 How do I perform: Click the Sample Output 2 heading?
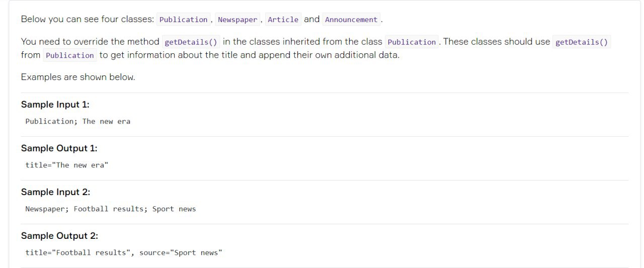pyautogui.click(x=60, y=236)
